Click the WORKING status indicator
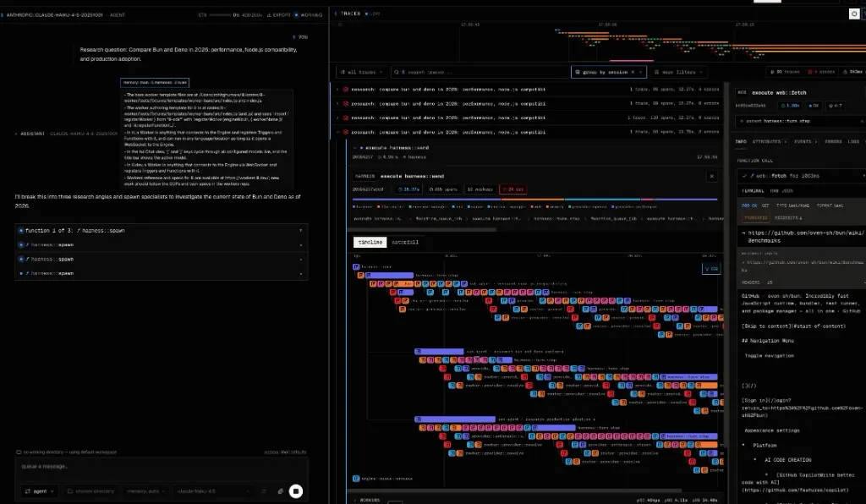The height and width of the screenshot is (504, 866). click(308, 15)
